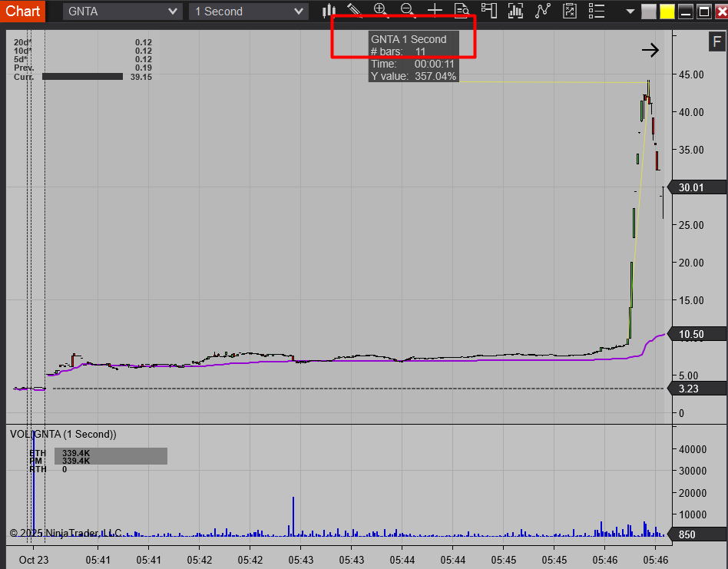The height and width of the screenshot is (569, 728).
Task: Click the 40000 volume axis label
Action: click(x=692, y=449)
